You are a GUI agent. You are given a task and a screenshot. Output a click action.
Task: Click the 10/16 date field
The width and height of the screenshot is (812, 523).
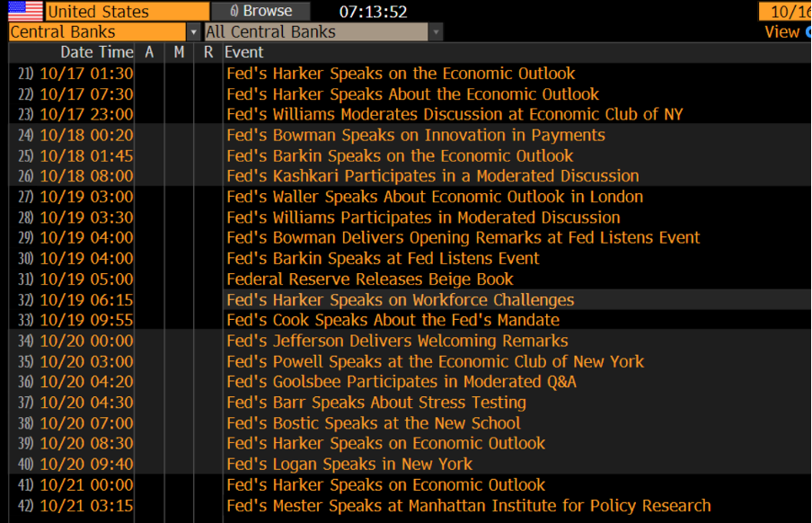pyautogui.click(x=785, y=11)
